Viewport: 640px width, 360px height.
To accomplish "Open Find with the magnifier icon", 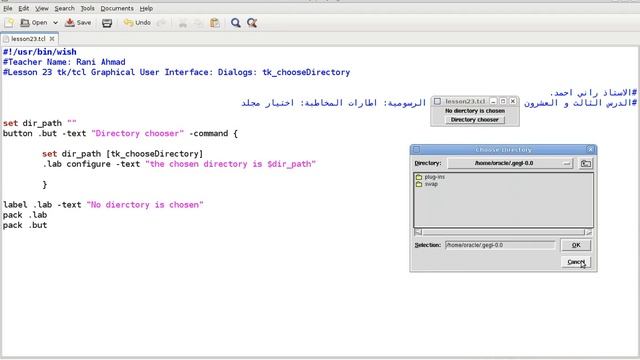I will point(236,23).
